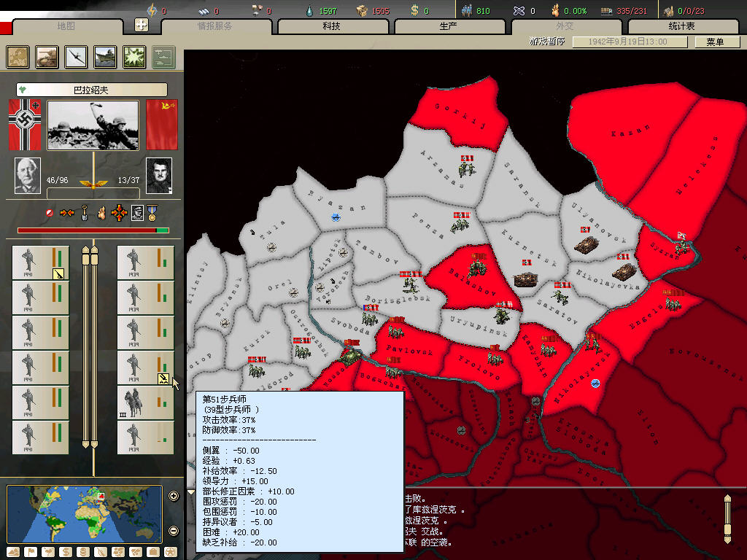
Task: Click the German commander portrait
Action: [x=28, y=176]
